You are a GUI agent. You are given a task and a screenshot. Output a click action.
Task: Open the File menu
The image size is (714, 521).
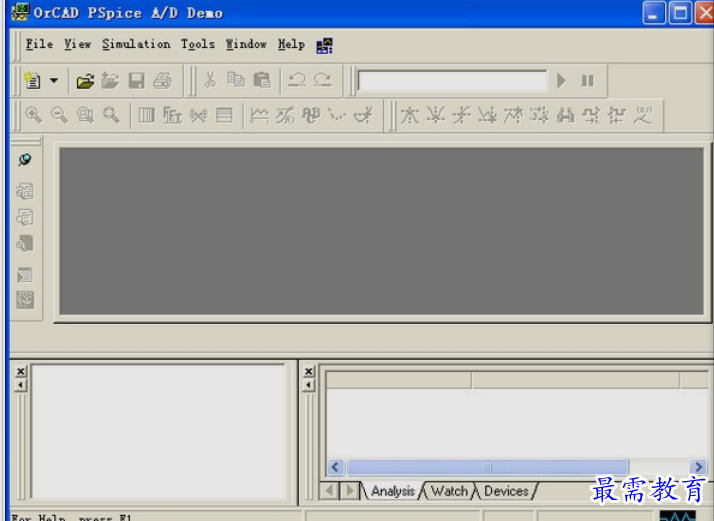point(39,44)
